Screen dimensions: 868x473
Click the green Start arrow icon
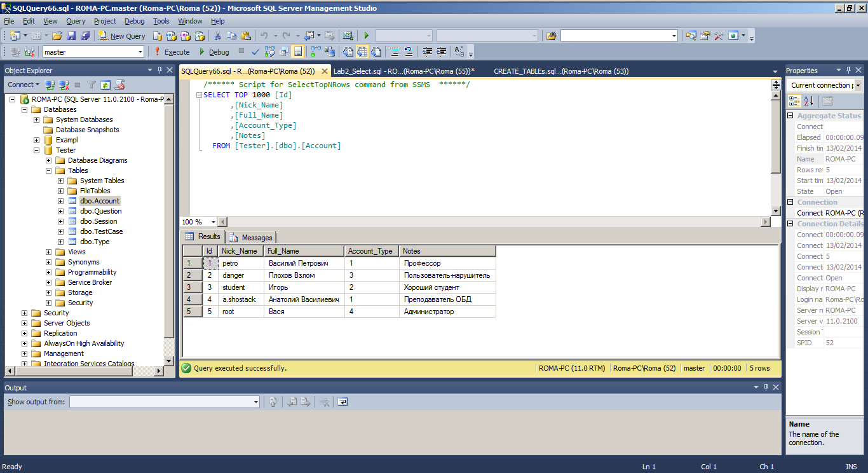pyautogui.click(x=366, y=36)
